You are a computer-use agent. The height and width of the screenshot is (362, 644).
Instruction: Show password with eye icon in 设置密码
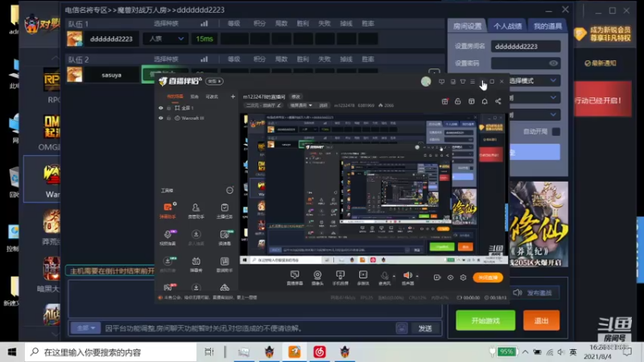pos(553,64)
